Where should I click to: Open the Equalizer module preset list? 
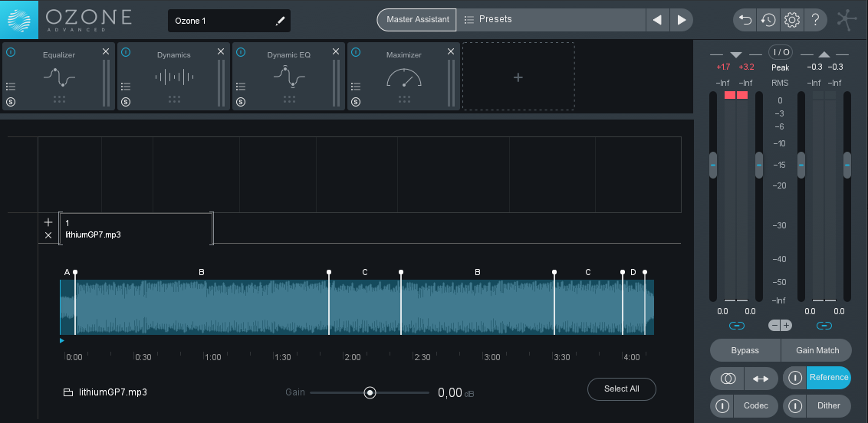click(x=11, y=87)
